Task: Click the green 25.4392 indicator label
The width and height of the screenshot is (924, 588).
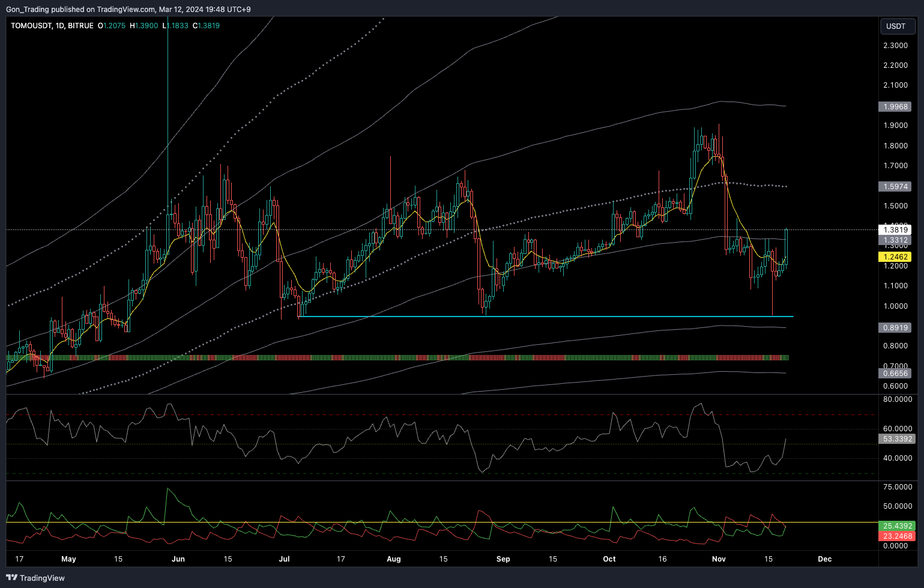Action: tap(897, 526)
